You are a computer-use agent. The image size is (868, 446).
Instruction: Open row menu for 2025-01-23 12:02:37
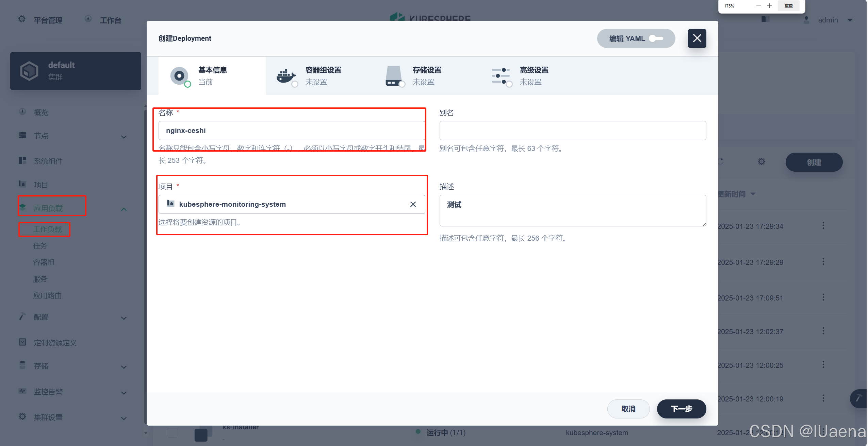click(823, 331)
